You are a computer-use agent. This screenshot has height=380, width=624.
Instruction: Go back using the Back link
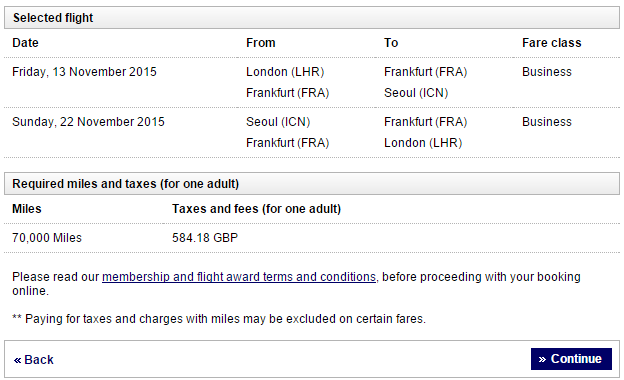coord(33,360)
